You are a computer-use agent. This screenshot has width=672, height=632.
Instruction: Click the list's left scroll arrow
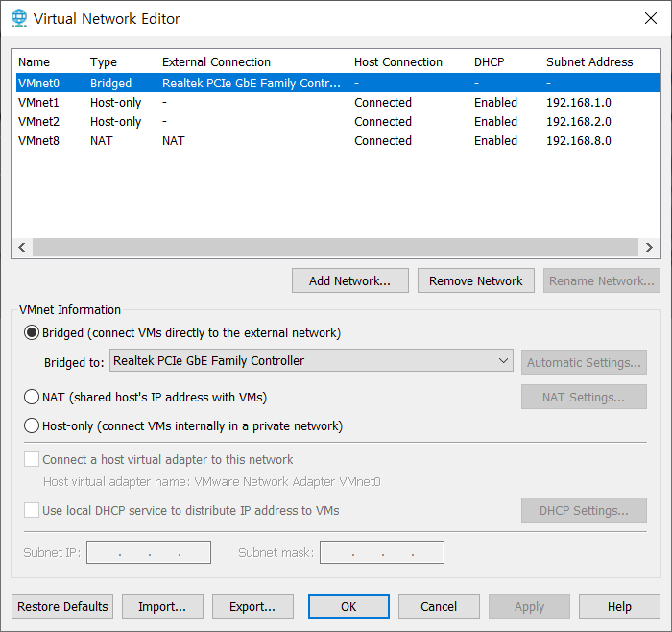pyautogui.click(x=22, y=248)
